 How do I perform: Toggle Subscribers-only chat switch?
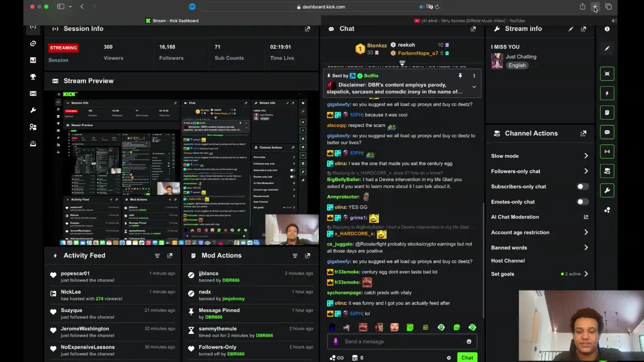(582, 187)
